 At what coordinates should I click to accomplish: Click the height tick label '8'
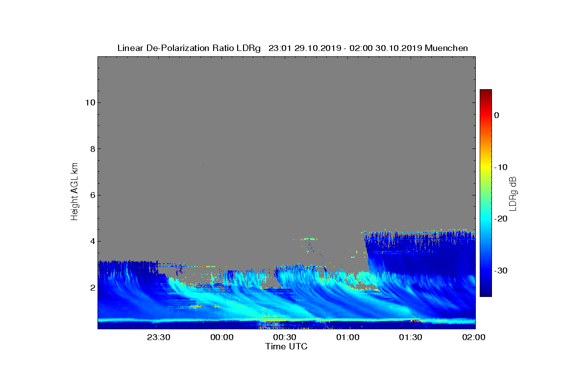pos(92,149)
